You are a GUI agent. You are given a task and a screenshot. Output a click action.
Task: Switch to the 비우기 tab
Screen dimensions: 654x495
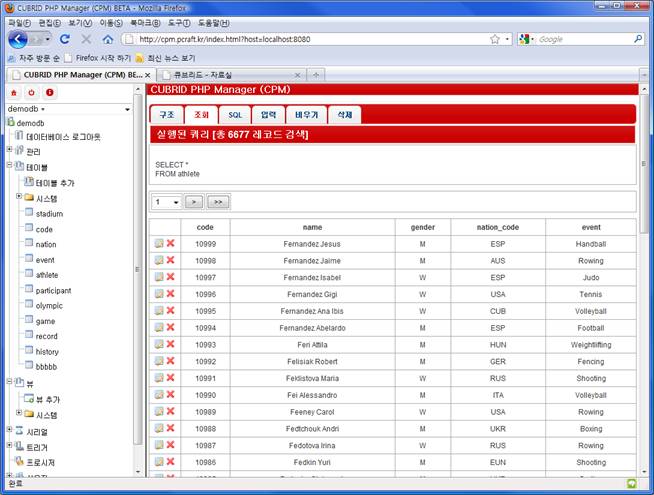[x=307, y=115]
